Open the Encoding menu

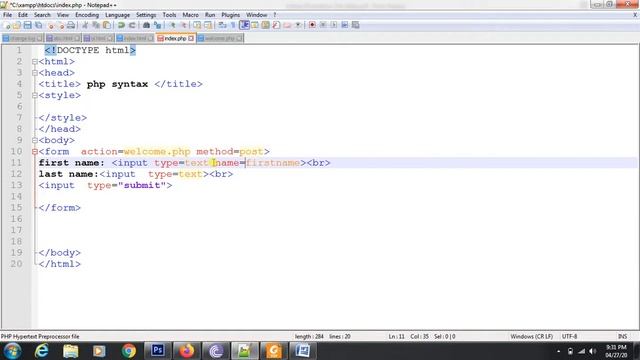(87, 15)
